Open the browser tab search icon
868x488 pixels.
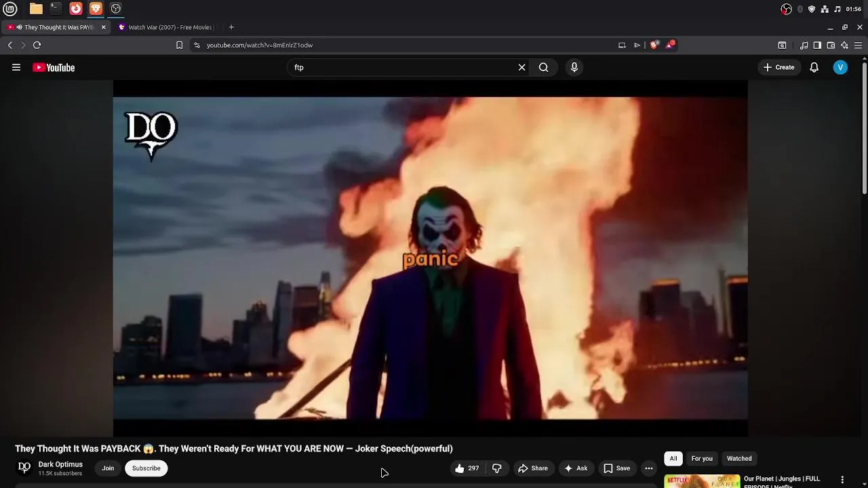point(782,45)
